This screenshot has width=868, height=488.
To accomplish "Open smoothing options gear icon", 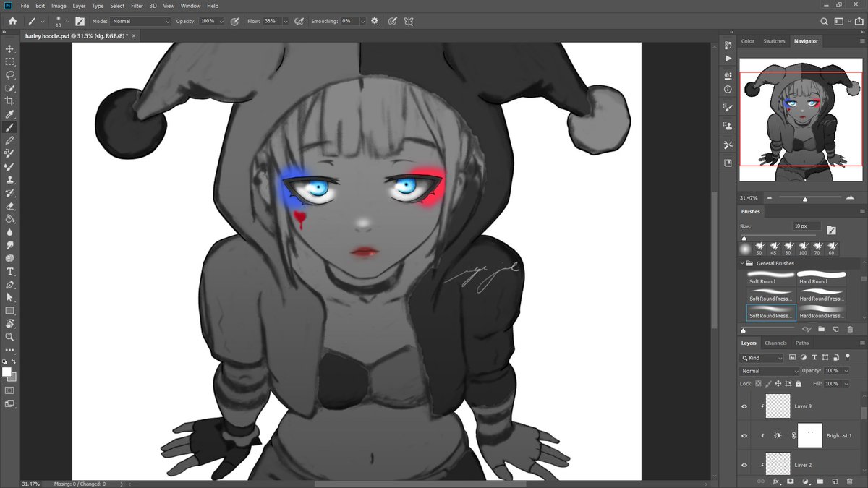I will click(x=375, y=21).
